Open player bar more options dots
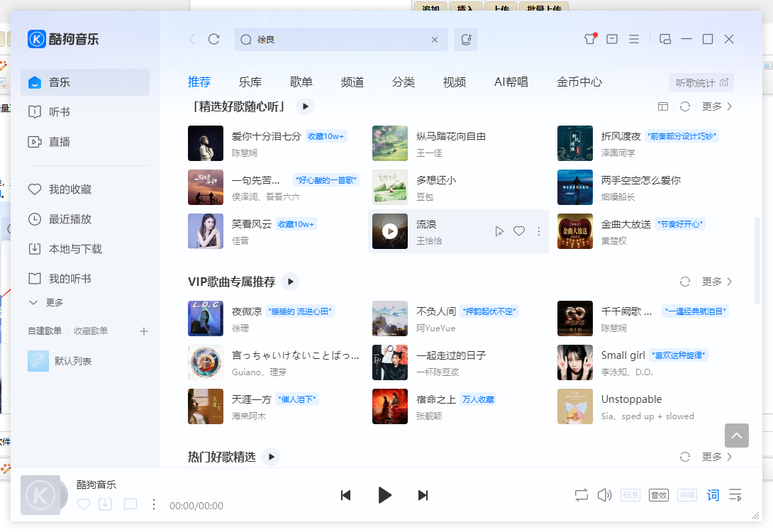The height and width of the screenshot is (532, 773). coord(154,504)
